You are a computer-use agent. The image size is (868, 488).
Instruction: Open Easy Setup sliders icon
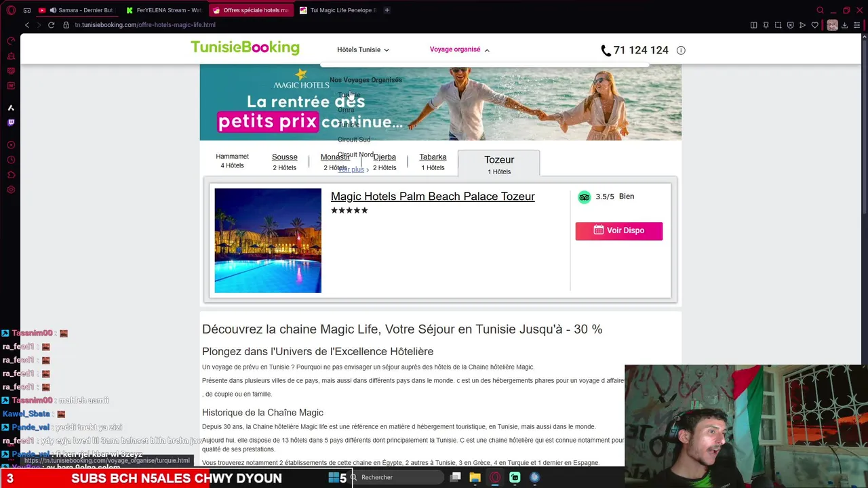[x=859, y=25]
